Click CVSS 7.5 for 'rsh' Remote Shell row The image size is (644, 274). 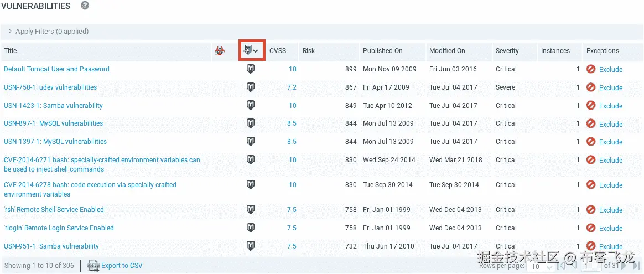[292, 209]
